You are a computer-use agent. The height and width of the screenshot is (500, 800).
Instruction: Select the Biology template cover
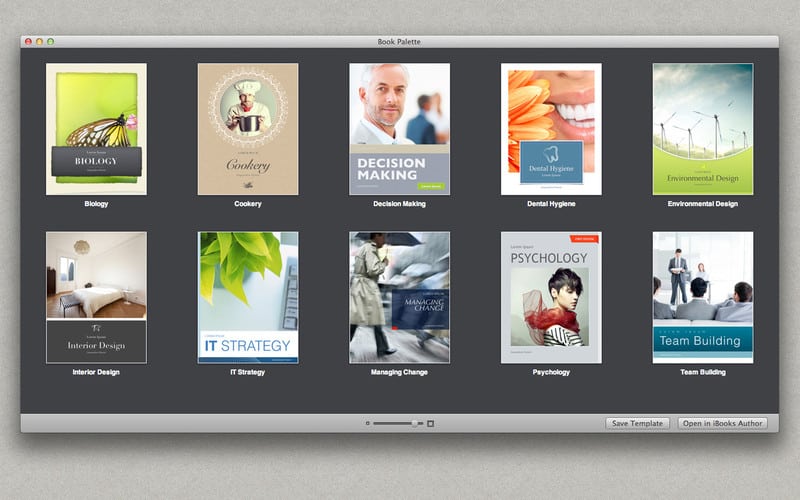pyautogui.click(x=96, y=129)
